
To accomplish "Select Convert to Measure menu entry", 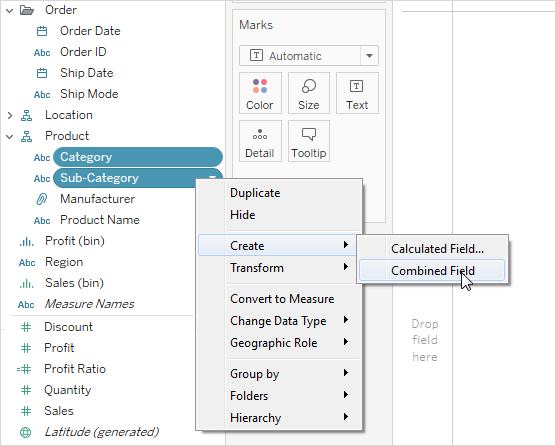I will (282, 299).
